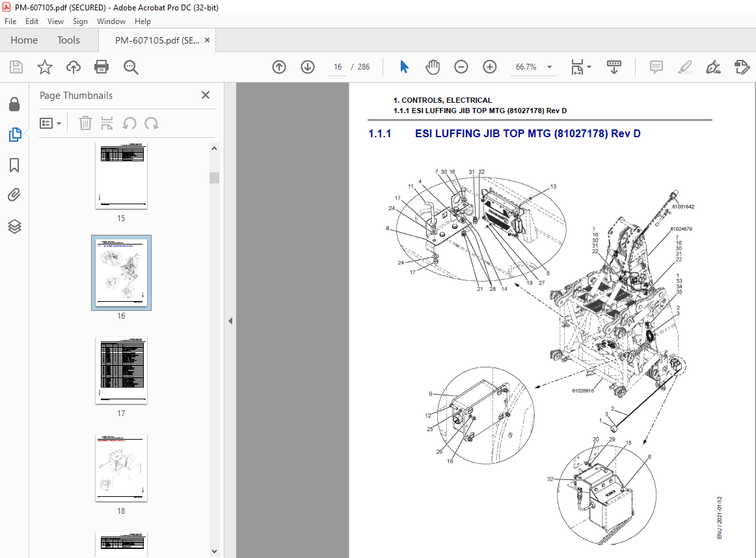756x558 pixels.
Task: Open the File menu
Action: click(10, 21)
